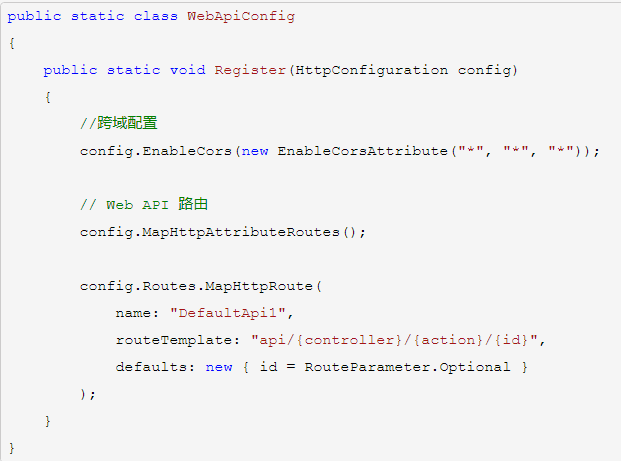621x461 pixels.
Task: Click the void keyword
Action: (188, 70)
